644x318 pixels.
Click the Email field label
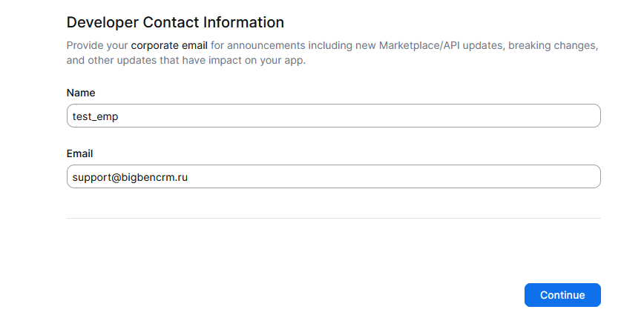click(80, 153)
